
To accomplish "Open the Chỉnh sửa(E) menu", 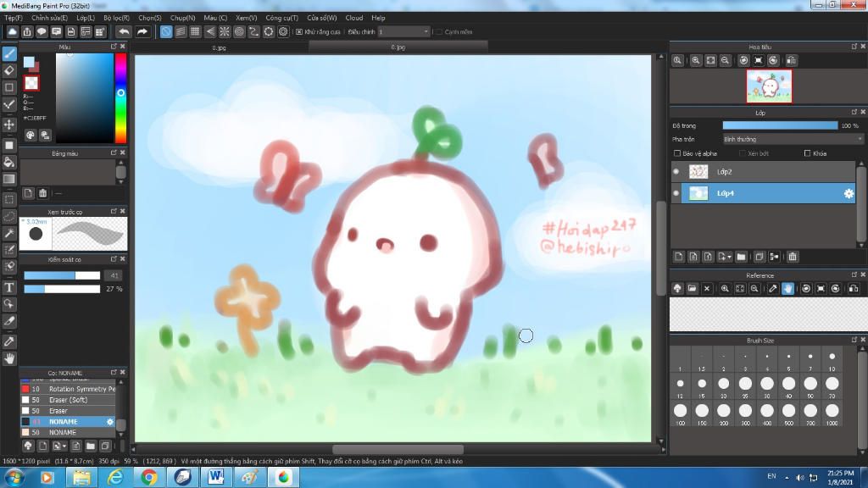I will pyautogui.click(x=49, y=18).
